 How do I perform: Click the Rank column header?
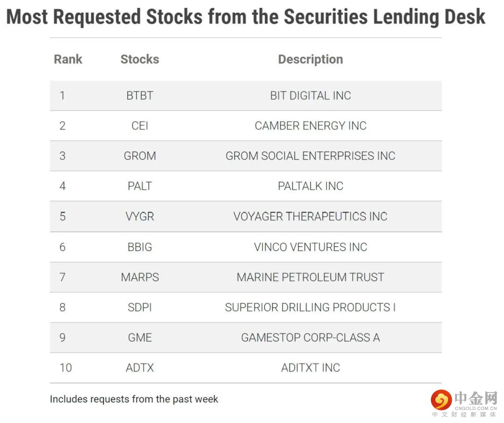click(68, 59)
